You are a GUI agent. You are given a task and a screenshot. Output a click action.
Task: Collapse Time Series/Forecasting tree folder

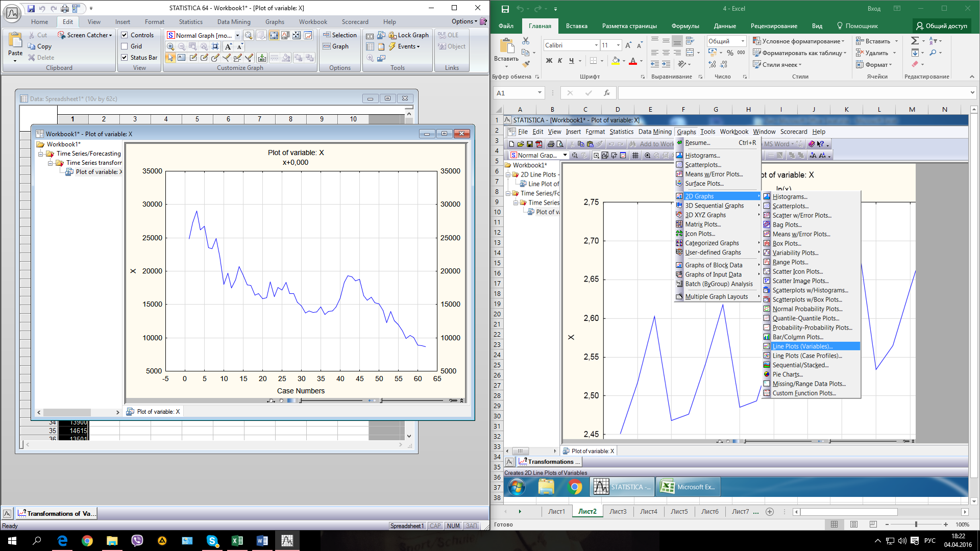coord(40,154)
